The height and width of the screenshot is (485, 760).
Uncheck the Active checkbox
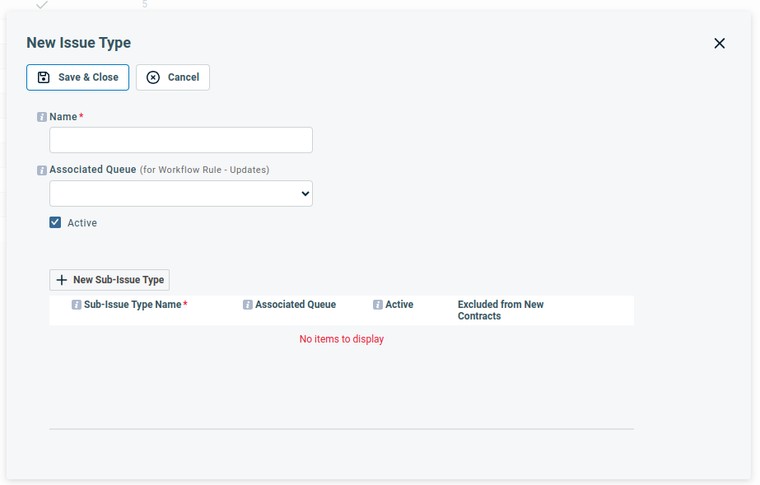coord(56,223)
